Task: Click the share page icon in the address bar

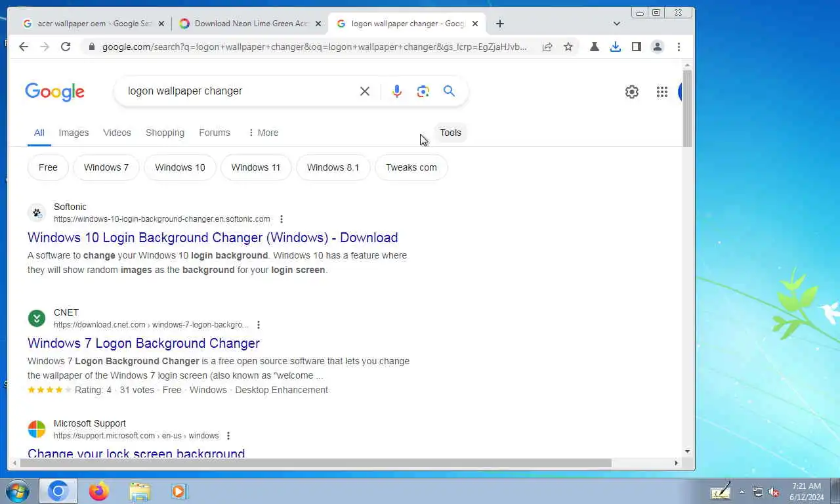Action: (547, 47)
